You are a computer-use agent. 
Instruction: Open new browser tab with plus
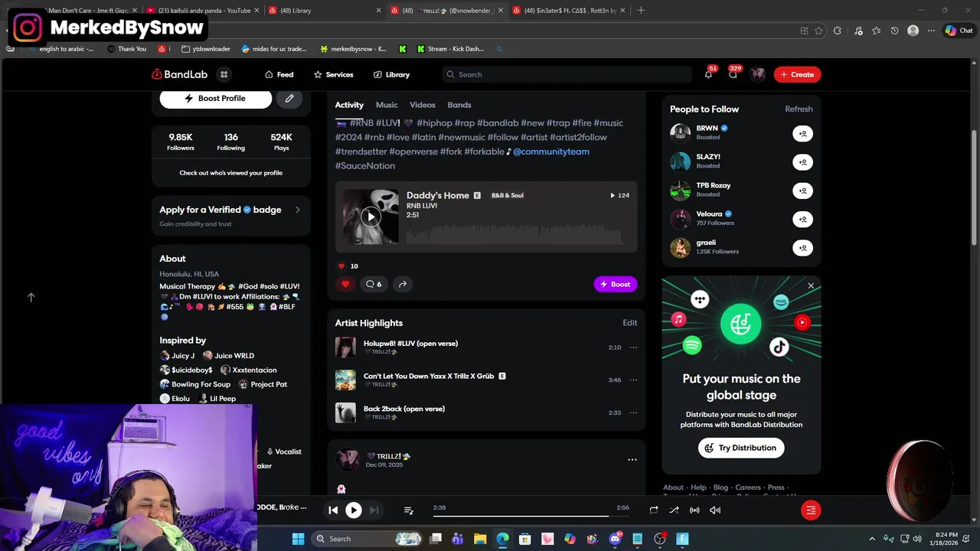tap(641, 11)
